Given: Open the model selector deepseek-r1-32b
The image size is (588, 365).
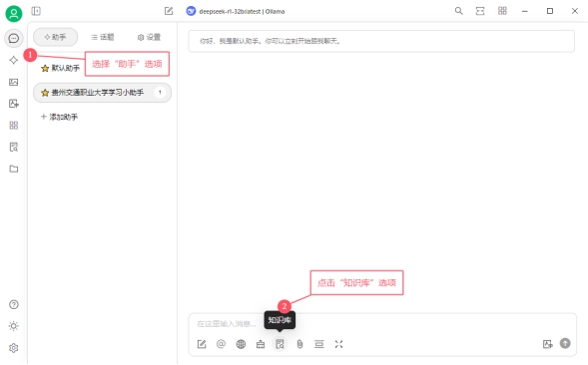Looking at the screenshot, I should 236,11.
